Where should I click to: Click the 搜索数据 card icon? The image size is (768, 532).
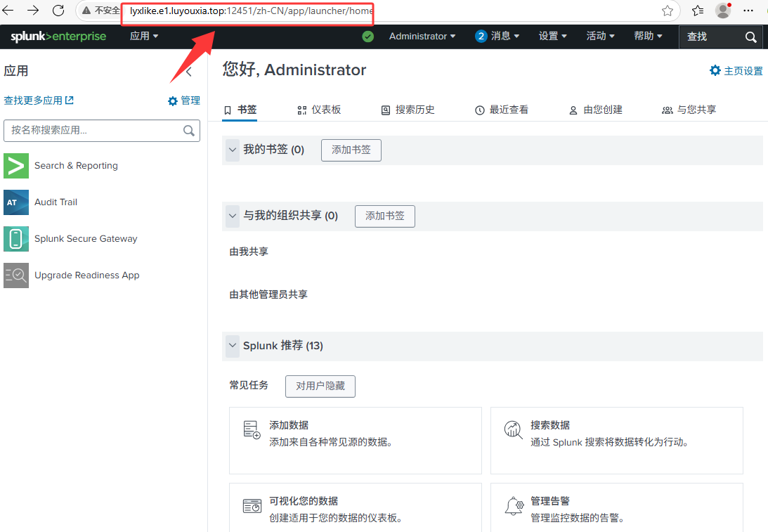click(514, 429)
